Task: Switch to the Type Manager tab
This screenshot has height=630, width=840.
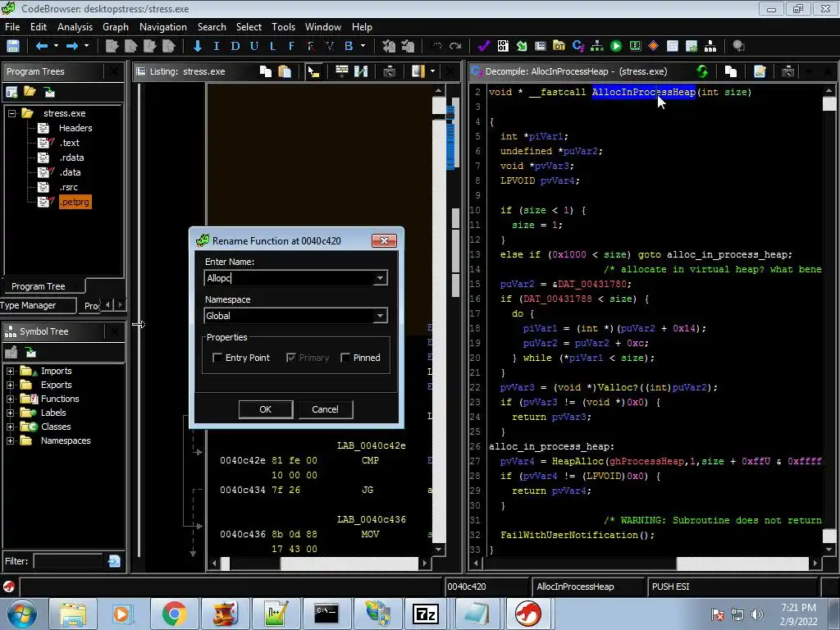Action: [x=38, y=305]
